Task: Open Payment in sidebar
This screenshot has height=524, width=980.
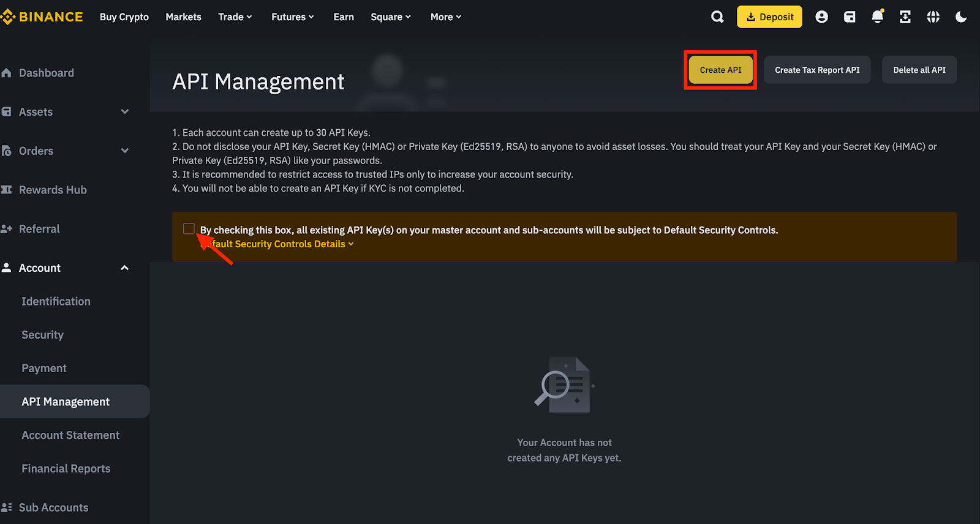Action: click(x=44, y=368)
